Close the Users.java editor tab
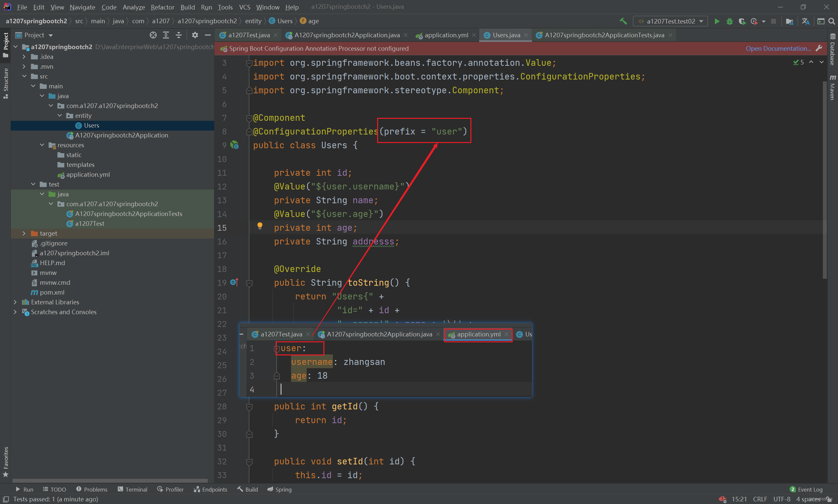Viewport: 838px width, 504px height. coord(526,35)
